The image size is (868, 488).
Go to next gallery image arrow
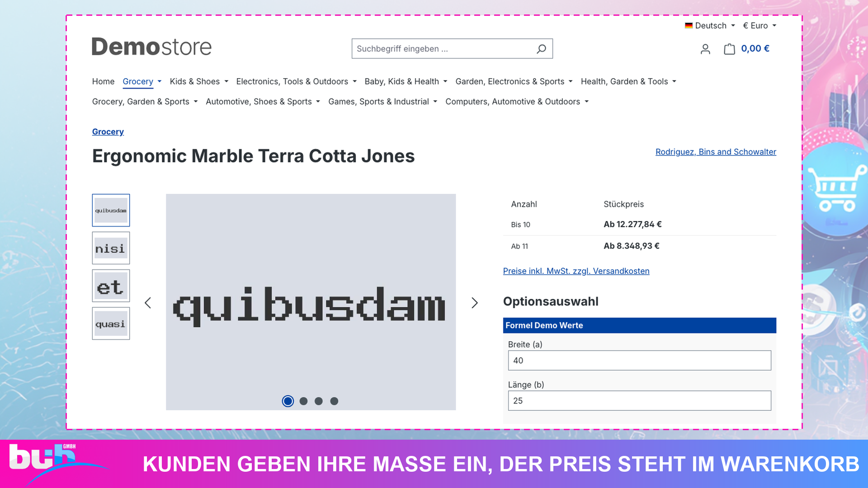click(474, 303)
